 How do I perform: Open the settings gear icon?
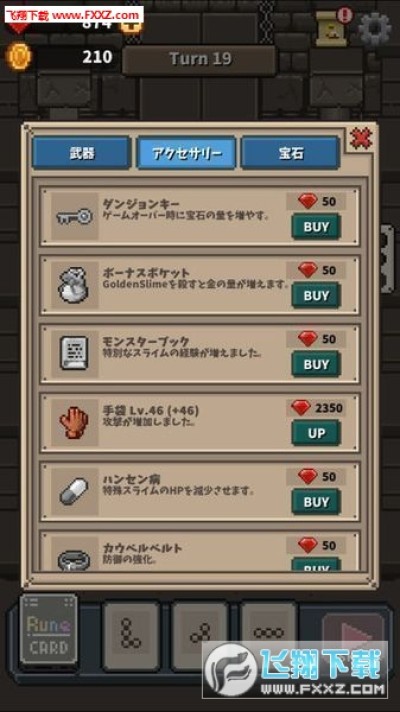pyautogui.click(x=375, y=29)
